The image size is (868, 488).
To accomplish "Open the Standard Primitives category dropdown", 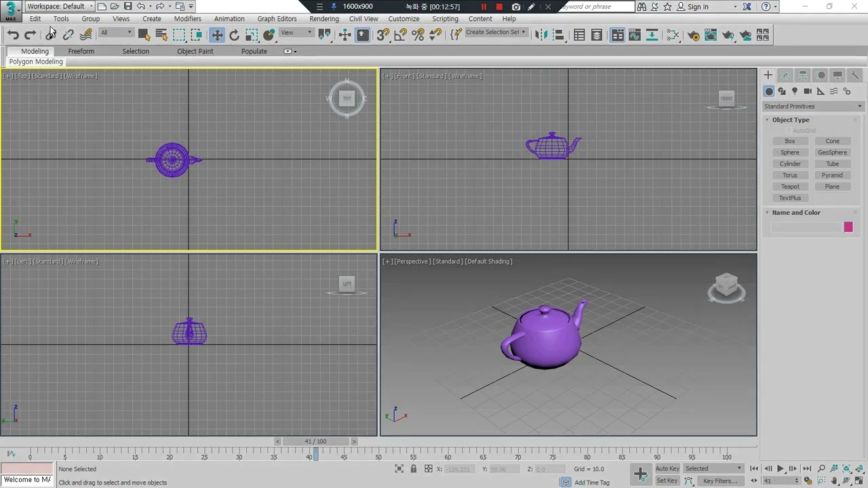I will pos(812,106).
